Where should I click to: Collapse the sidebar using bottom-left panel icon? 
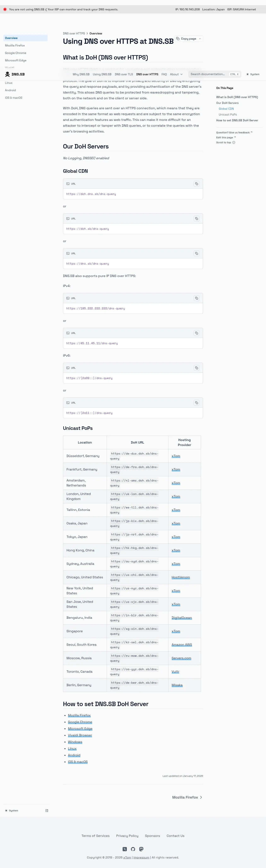[x=47, y=810]
